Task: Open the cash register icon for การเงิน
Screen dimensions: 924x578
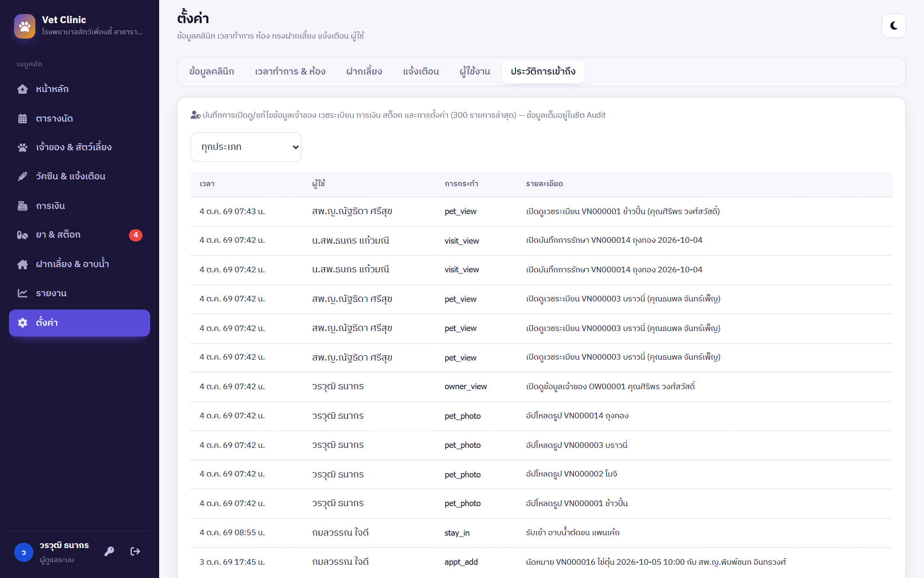Action: tap(23, 206)
